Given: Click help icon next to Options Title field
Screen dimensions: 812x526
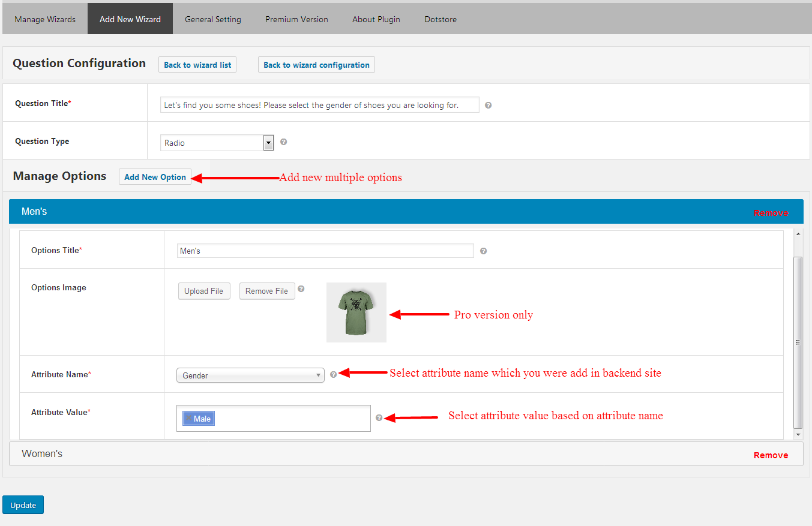Looking at the screenshot, I should [483, 251].
